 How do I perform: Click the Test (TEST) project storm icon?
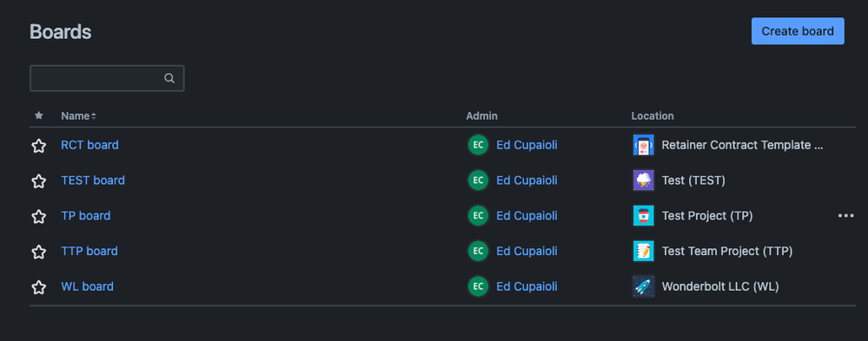pos(643,180)
